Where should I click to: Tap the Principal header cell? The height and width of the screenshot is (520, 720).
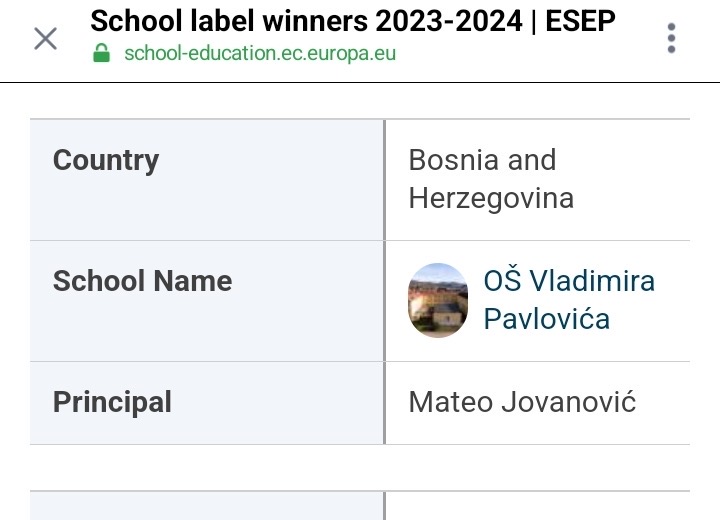click(x=207, y=403)
